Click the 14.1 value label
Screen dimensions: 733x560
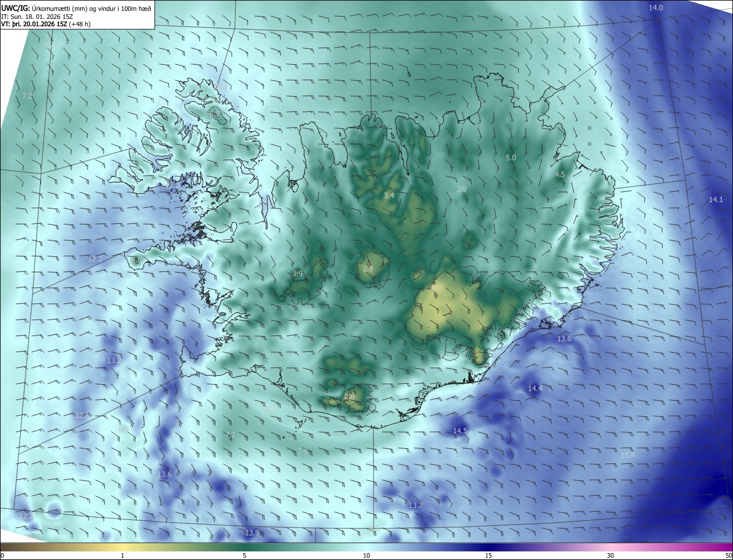[716, 199]
